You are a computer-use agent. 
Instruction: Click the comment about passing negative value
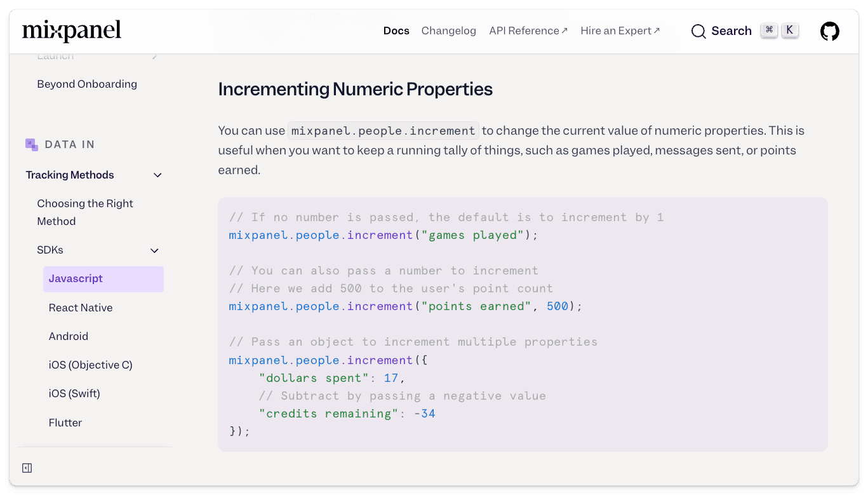click(402, 396)
